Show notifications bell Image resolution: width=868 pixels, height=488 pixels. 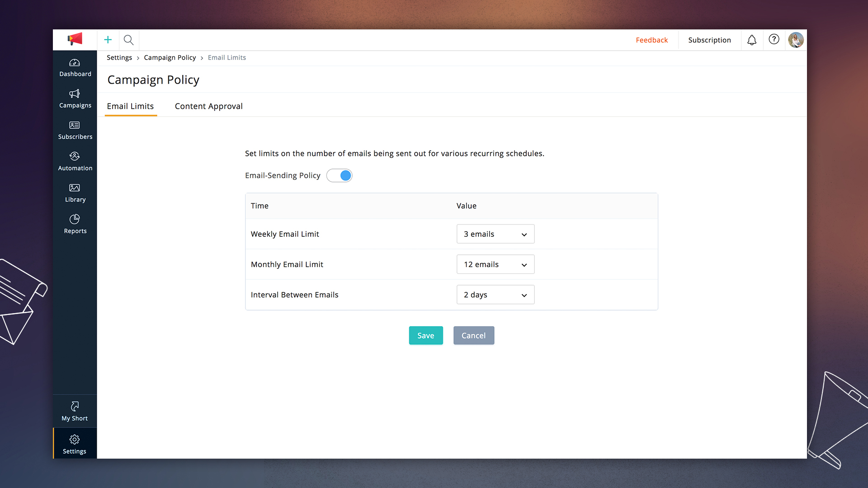751,40
